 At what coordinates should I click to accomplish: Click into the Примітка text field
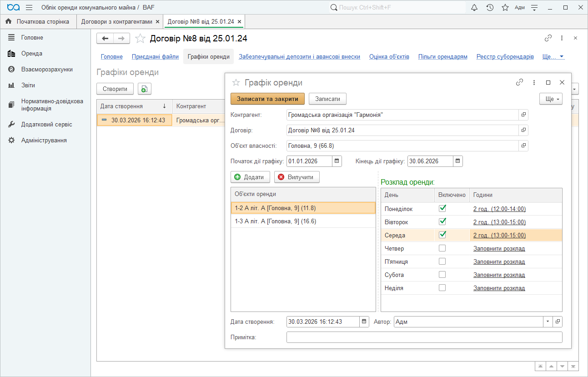(x=424, y=337)
